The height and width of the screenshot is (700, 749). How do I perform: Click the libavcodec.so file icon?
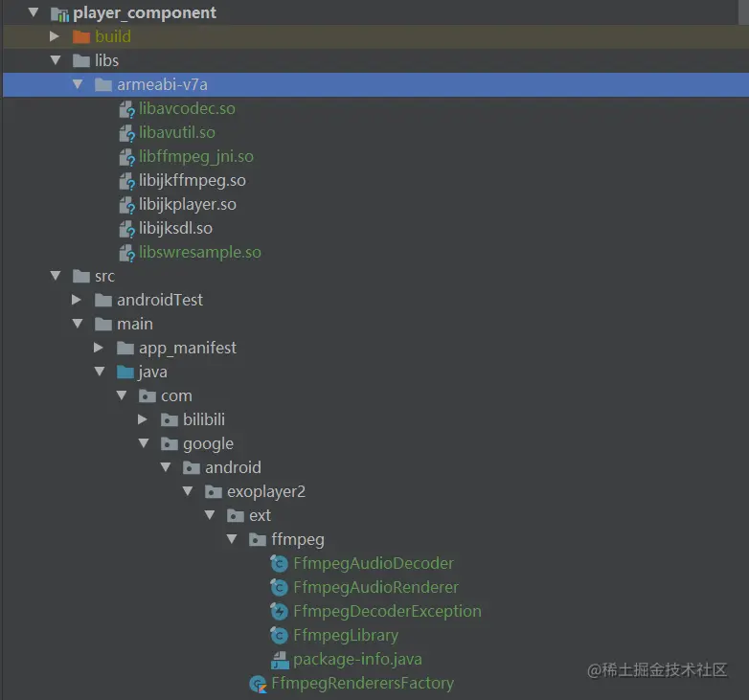[127, 109]
